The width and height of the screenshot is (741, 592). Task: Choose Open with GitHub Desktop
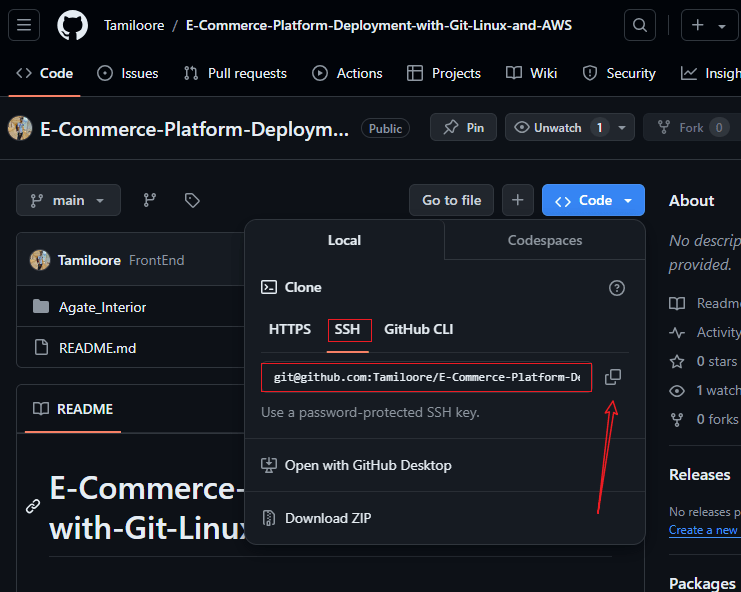click(x=356, y=465)
